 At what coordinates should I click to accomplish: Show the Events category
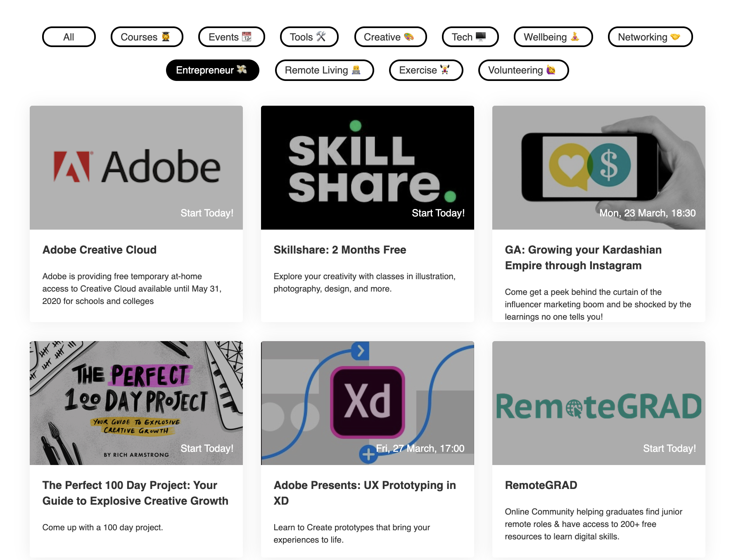[231, 37]
